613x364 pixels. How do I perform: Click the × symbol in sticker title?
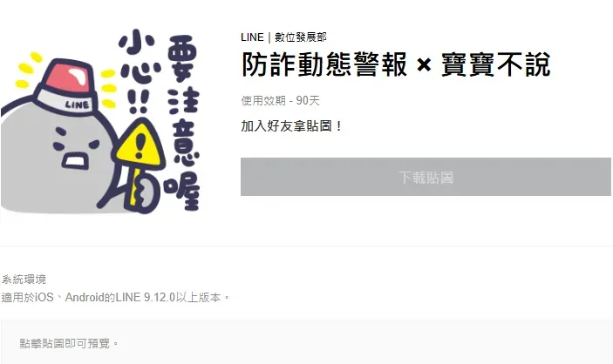point(424,65)
